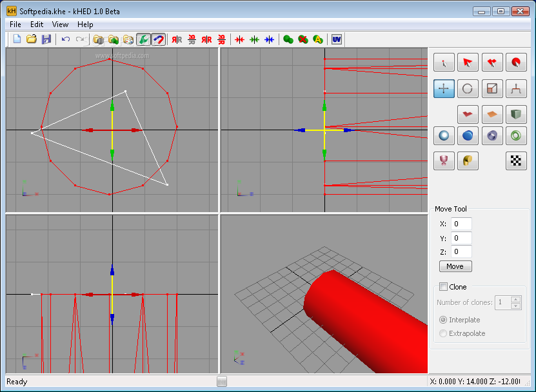Create a purple tube primitive
The image size is (536, 392).
click(492, 135)
